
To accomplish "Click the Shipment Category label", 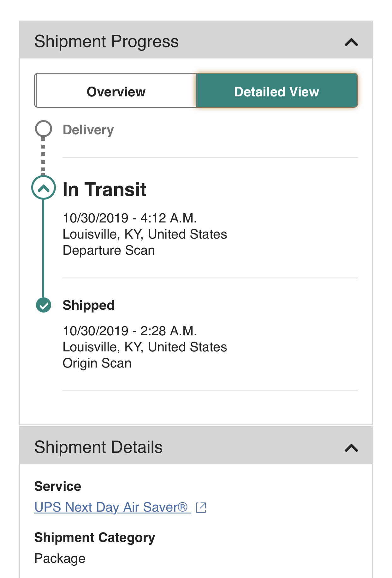I will coord(94,538).
